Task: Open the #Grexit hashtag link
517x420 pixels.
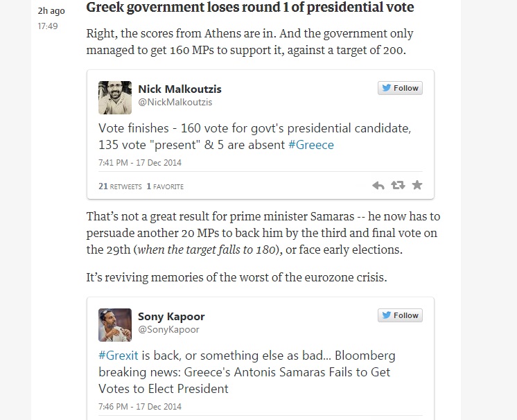Action: (119, 356)
